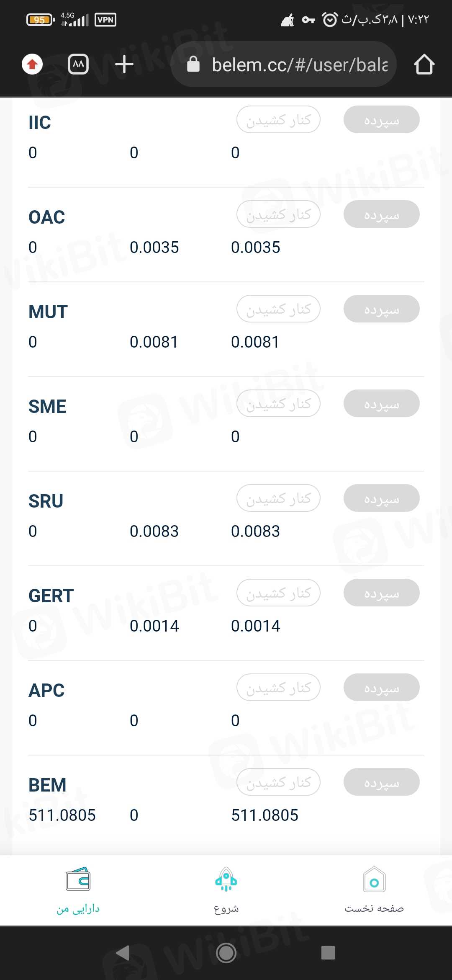452x980 pixels.
Task: Go to browser home via house icon
Action: pos(424,64)
